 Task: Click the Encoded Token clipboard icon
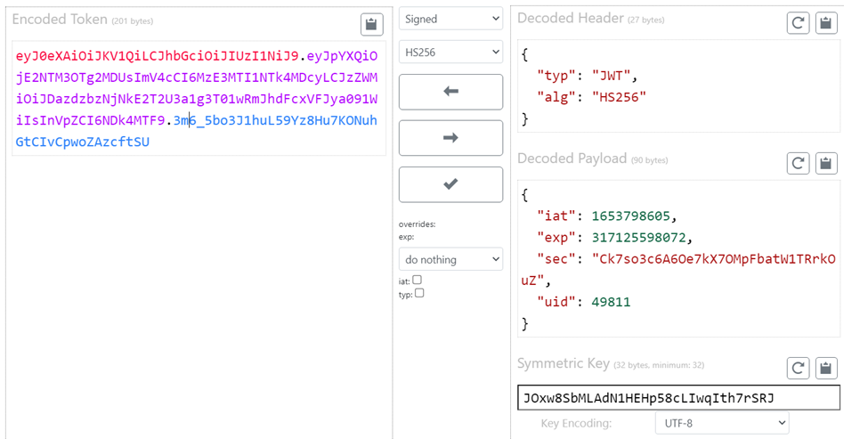click(x=371, y=24)
